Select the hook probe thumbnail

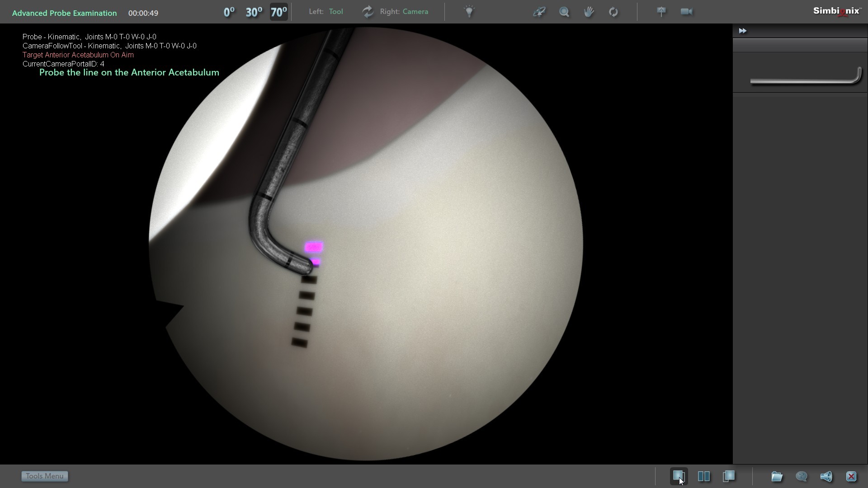[x=806, y=76]
